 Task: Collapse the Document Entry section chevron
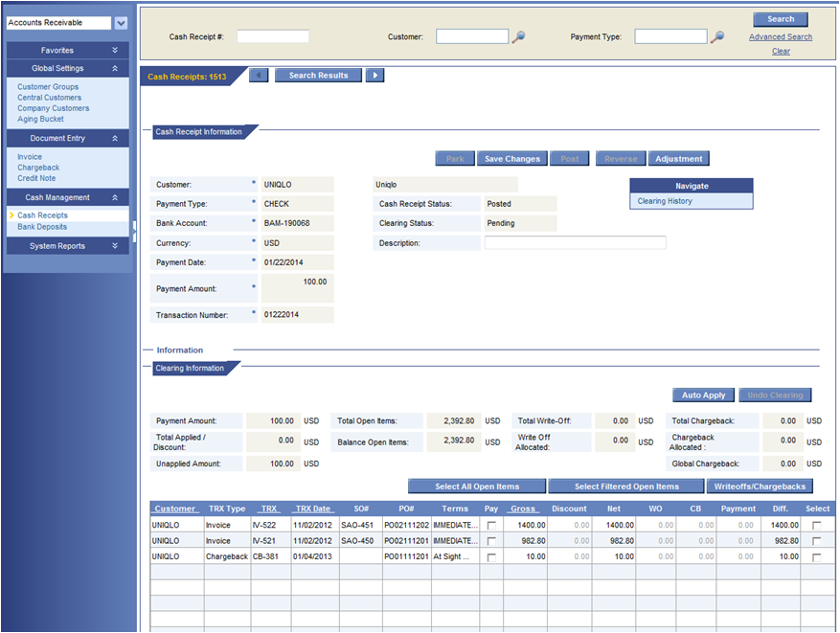point(115,139)
